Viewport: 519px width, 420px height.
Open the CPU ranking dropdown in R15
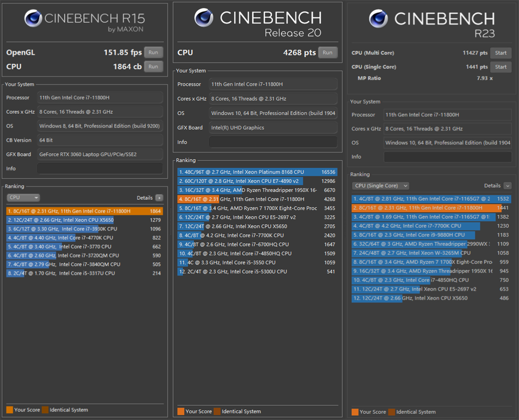pyautogui.click(x=23, y=198)
